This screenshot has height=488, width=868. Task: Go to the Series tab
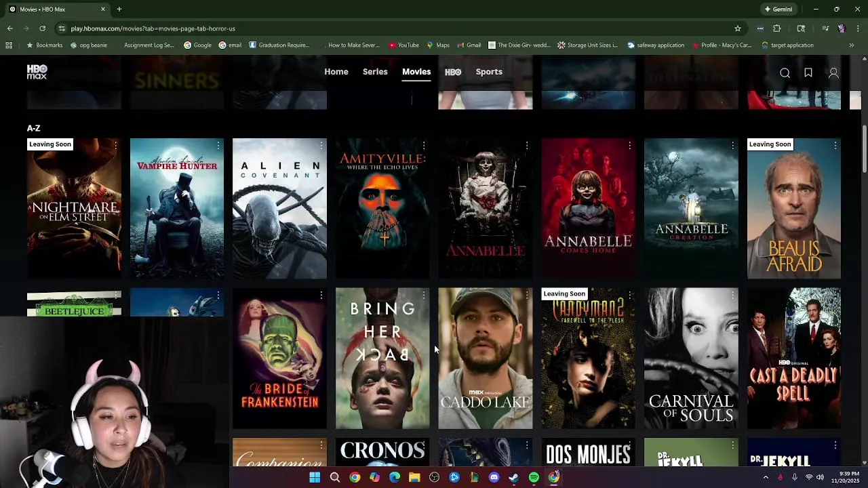click(375, 72)
